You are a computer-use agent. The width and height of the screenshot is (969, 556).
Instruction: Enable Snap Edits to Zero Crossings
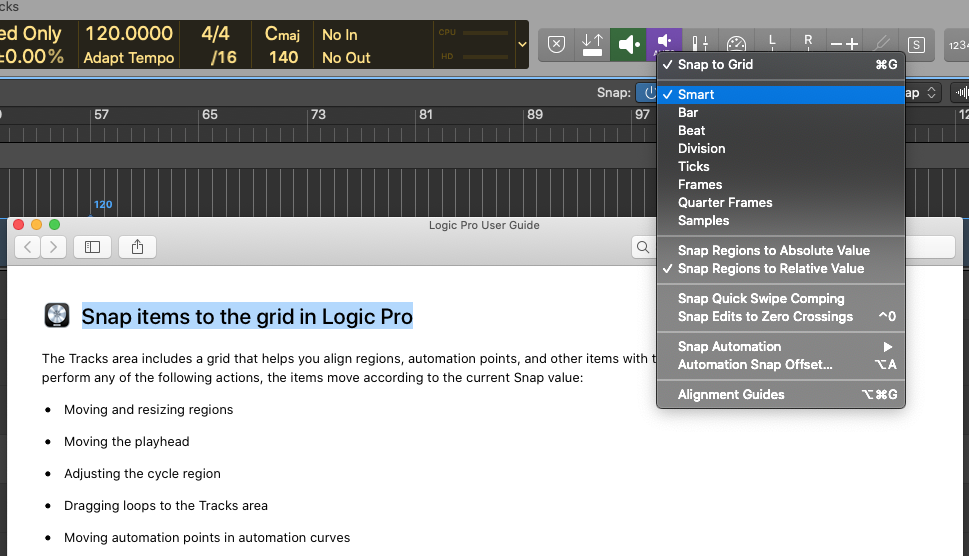[x=781, y=316]
